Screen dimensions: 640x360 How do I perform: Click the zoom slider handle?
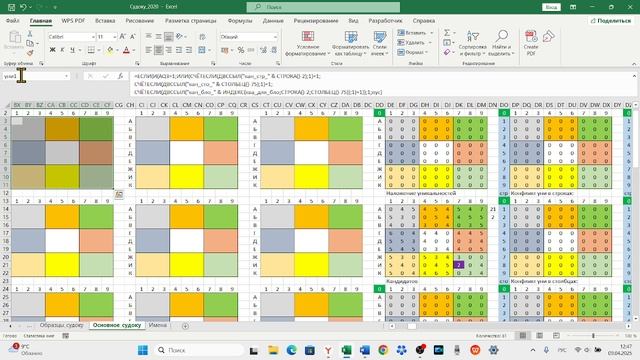coord(593,336)
